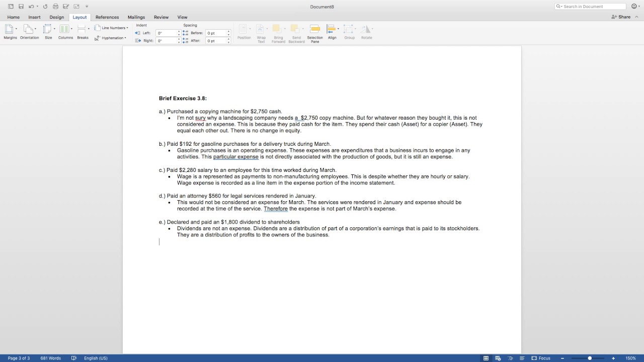Screen dimensions: 644x362
Task: Click the Spacing After input field
Action: click(x=215, y=41)
